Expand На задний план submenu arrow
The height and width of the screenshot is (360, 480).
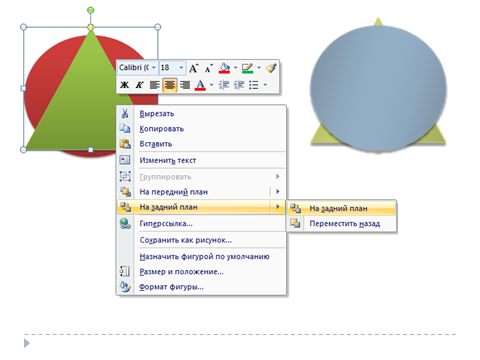point(278,207)
